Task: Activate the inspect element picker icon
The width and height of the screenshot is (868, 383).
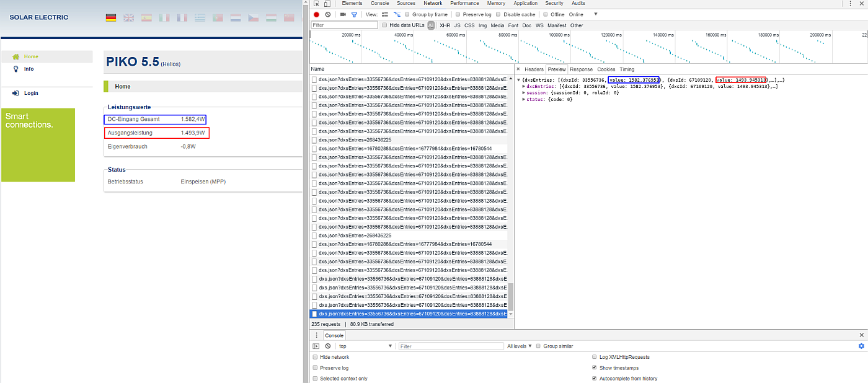Action: coord(316,4)
